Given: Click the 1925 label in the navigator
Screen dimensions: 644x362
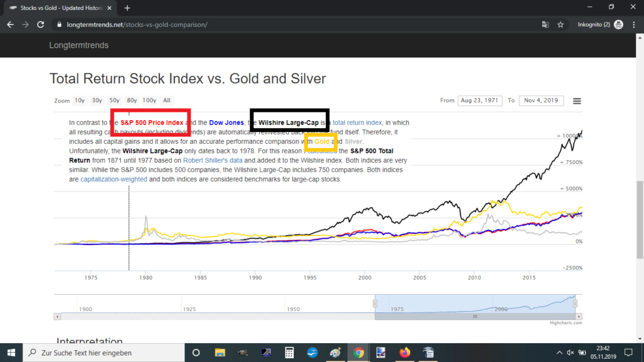Looking at the screenshot, I should point(189,309).
